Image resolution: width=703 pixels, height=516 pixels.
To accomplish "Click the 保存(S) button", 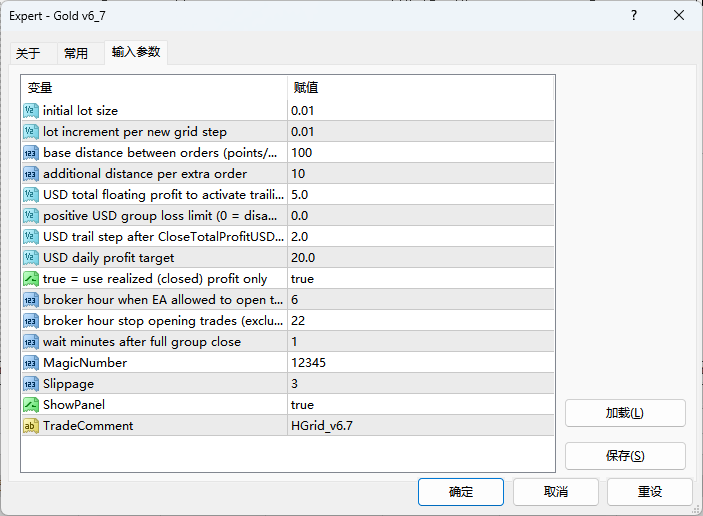I will (x=625, y=456).
